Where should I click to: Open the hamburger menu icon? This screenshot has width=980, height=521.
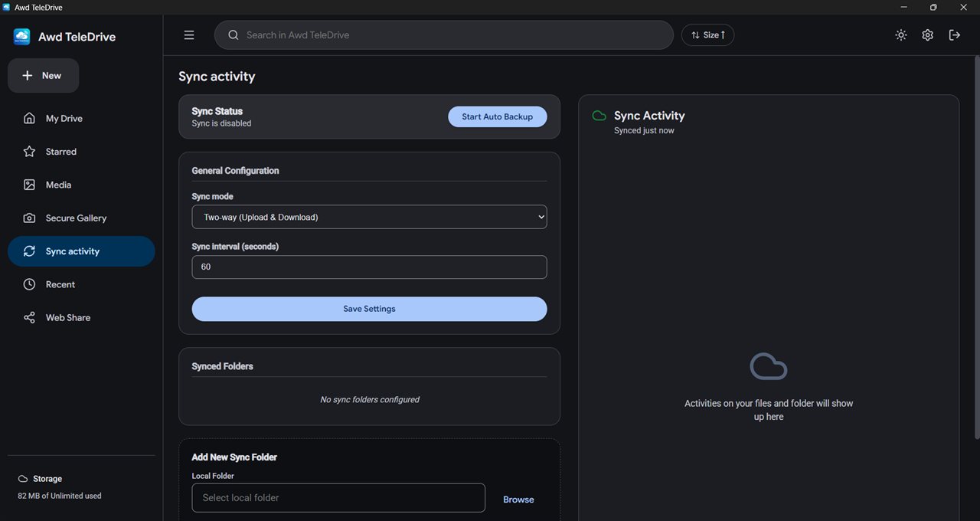point(189,35)
